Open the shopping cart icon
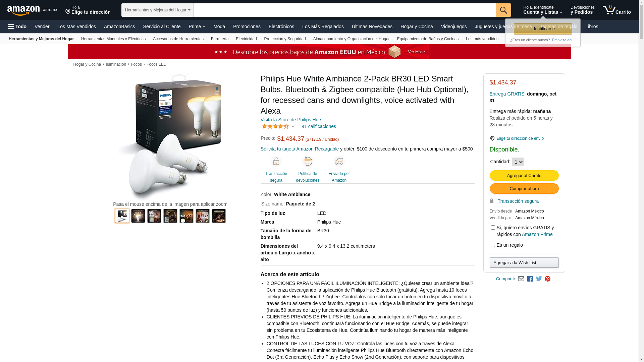The image size is (644, 362). [x=616, y=10]
